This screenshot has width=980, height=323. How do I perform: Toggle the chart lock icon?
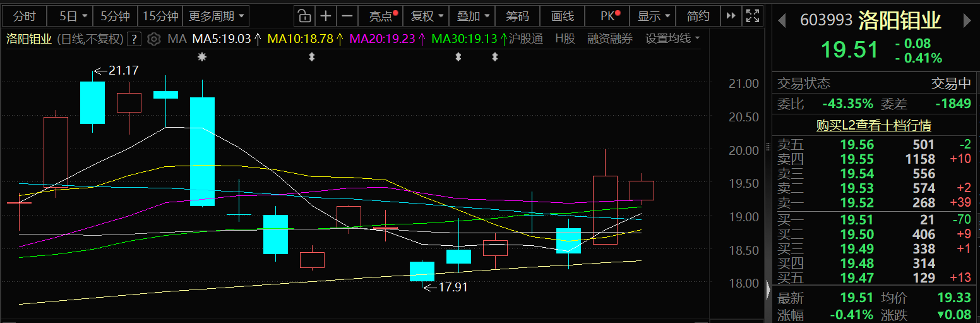coord(304,16)
